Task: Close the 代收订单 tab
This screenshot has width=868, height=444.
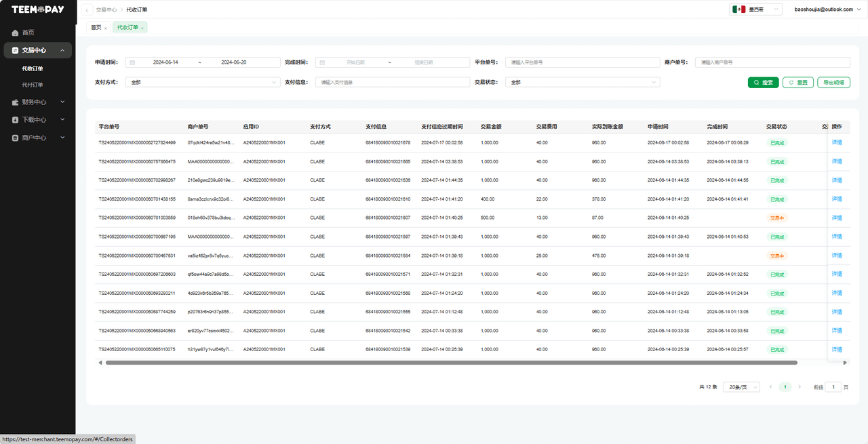Action: point(142,28)
